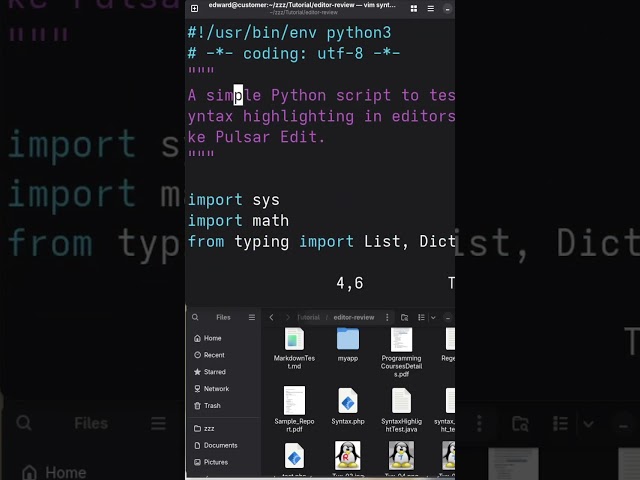Click 'typing' in the from import line

pyautogui.click(x=262, y=241)
